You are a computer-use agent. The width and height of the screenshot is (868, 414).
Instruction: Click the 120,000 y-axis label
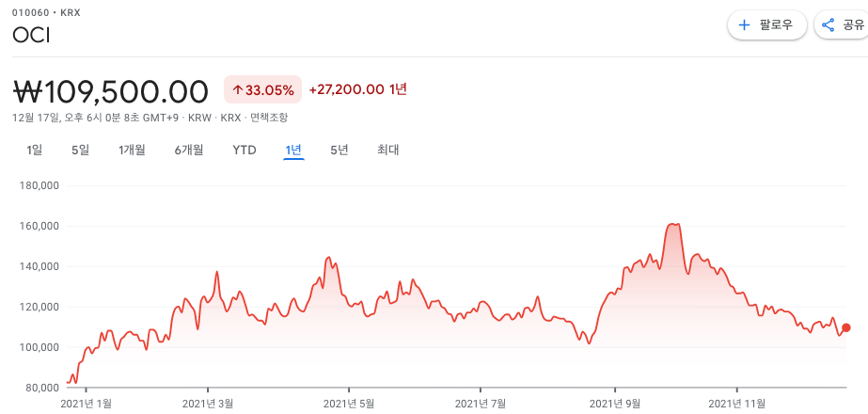click(x=39, y=307)
